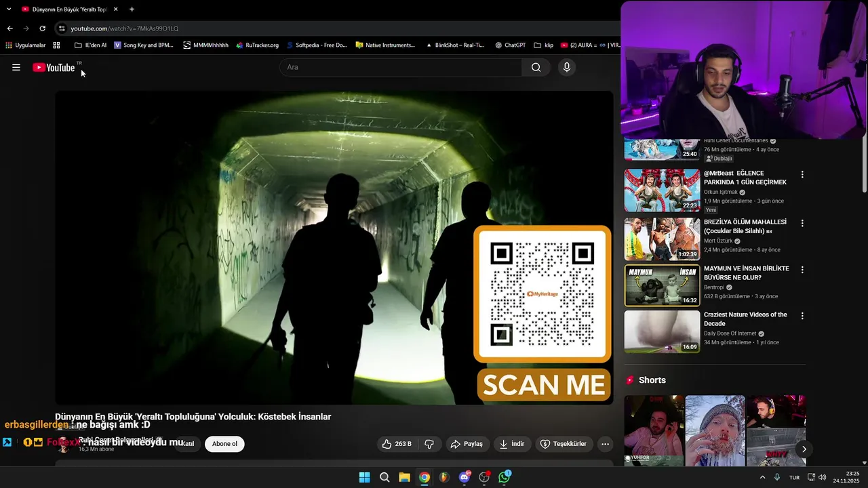Click the Bentropi channel name
Viewport: 868px width, 488px height.
714,287
